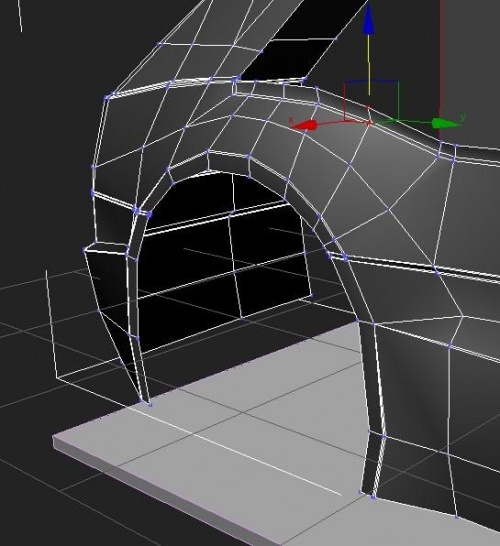Screen dimensions: 500x546
Task: Click the small green y label on the gizmo
Action: point(463,117)
